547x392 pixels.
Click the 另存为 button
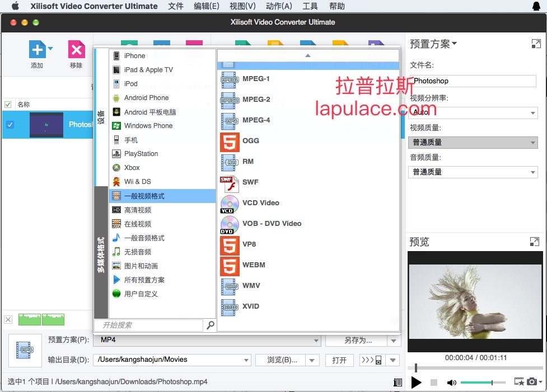click(358, 340)
